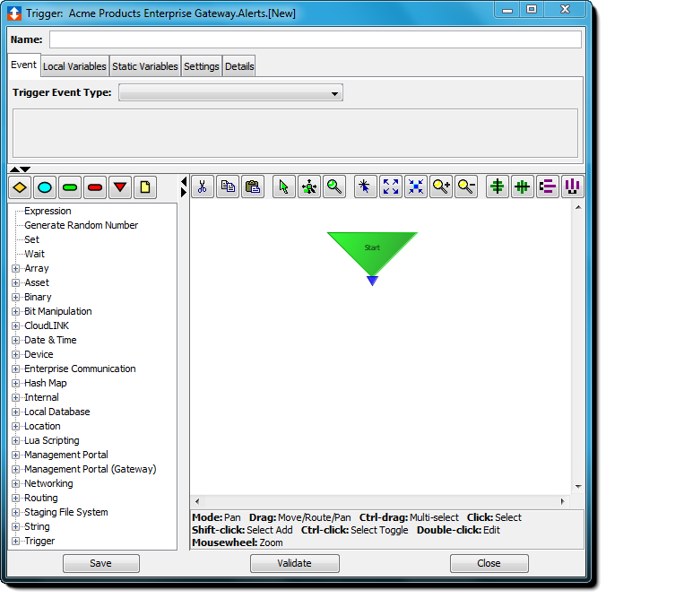This screenshot has height=616, width=684.
Task: Expand the Hash Map node
Action: coord(16,384)
